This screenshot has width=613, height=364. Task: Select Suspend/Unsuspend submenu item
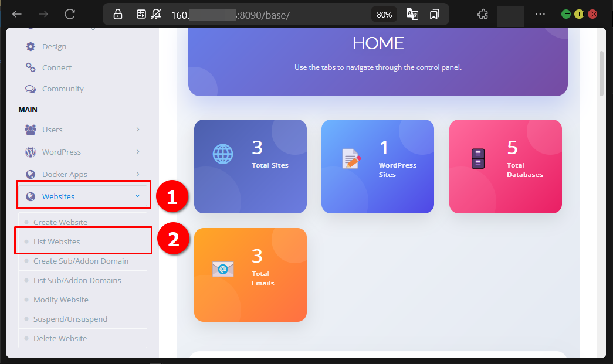83,319
